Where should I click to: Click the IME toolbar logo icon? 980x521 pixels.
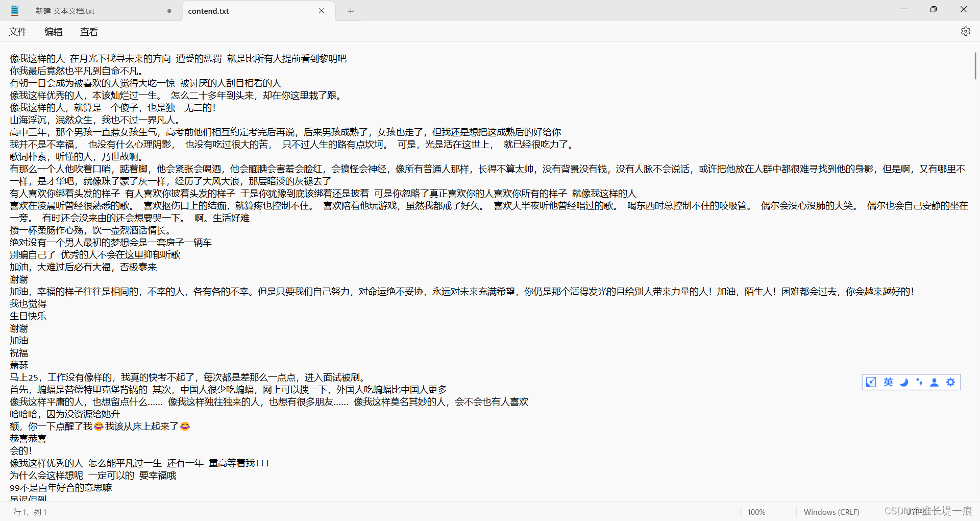pos(871,382)
